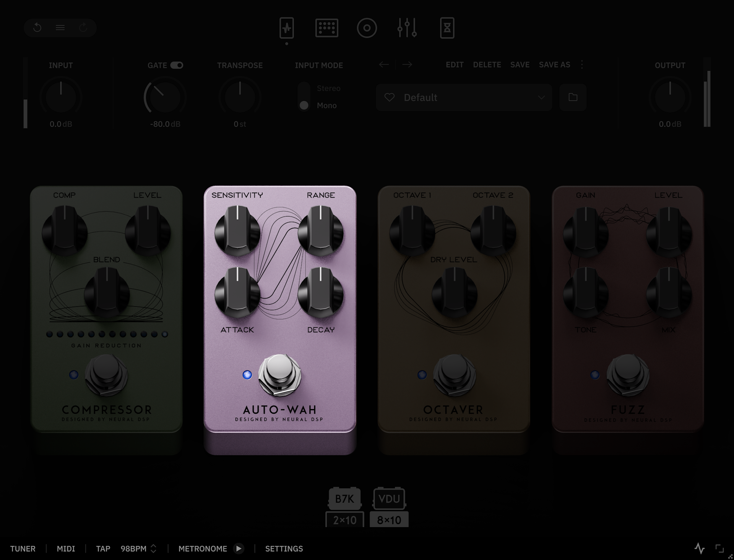The height and width of the screenshot is (560, 734).
Task: Select the B7K amp tab
Action: coord(344,498)
